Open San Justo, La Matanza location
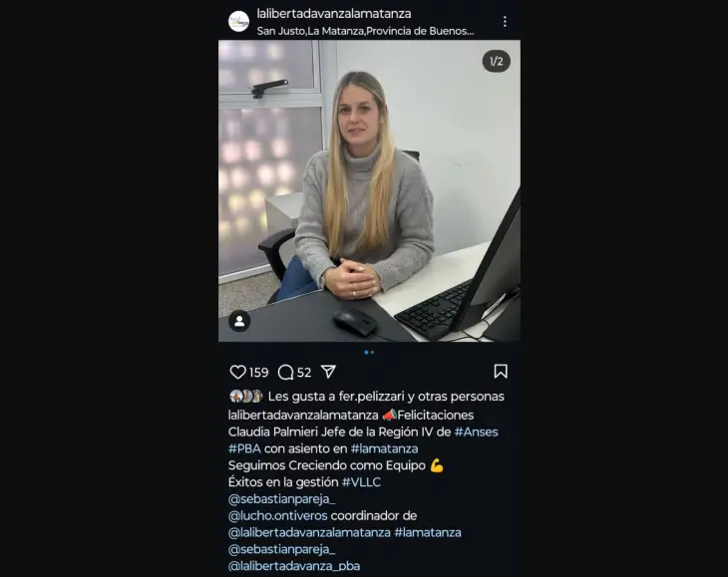This screenshot has height=577, width=728. pyautogui.click(x=365, y=31)
